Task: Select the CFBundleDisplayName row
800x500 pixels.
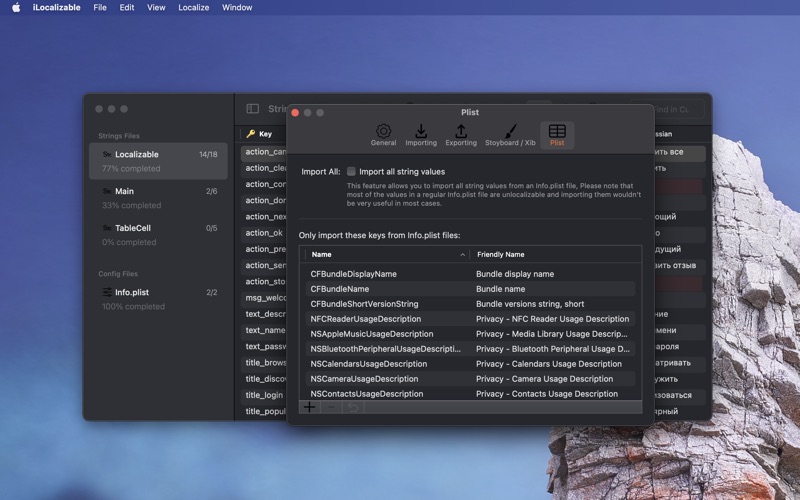Action: [470, 274]
